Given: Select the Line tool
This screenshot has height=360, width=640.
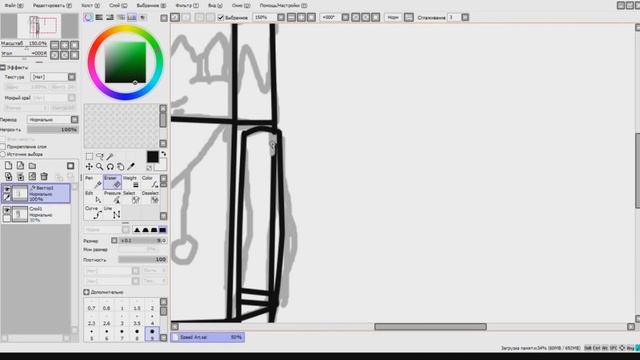Looking at the screenshot, I should [x=113, y=212].
